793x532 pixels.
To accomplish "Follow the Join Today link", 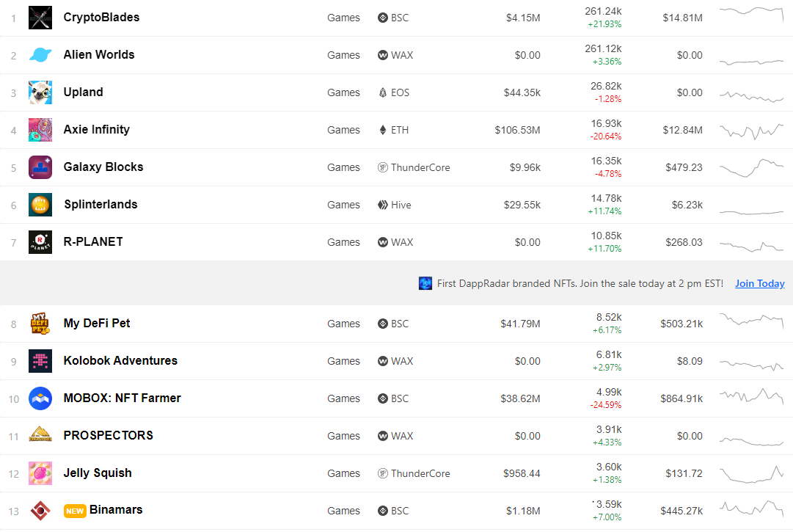I will tap(759, 284).
